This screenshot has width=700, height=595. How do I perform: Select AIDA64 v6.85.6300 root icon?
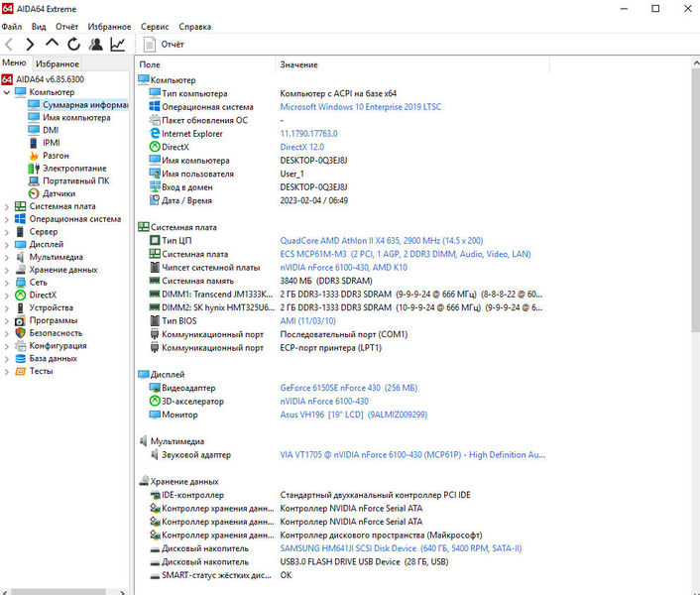click(x=7, y=79)
